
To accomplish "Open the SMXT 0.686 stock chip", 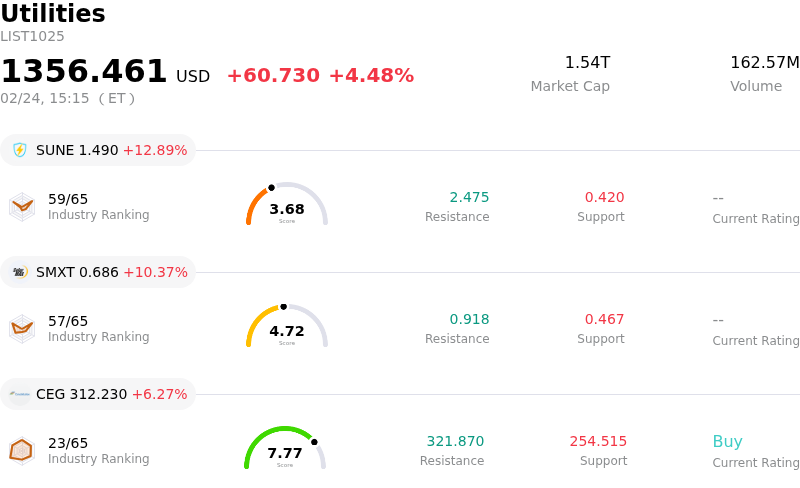I will coord(98,272).
